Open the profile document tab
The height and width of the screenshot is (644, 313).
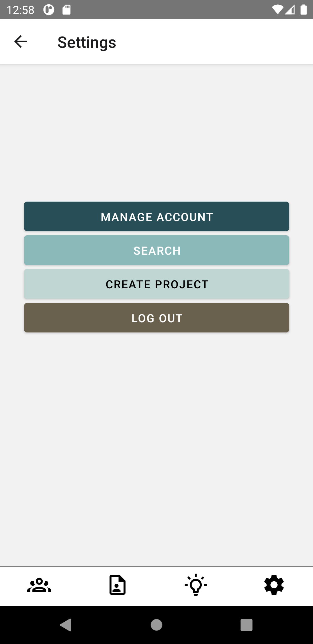pos(117,585)
